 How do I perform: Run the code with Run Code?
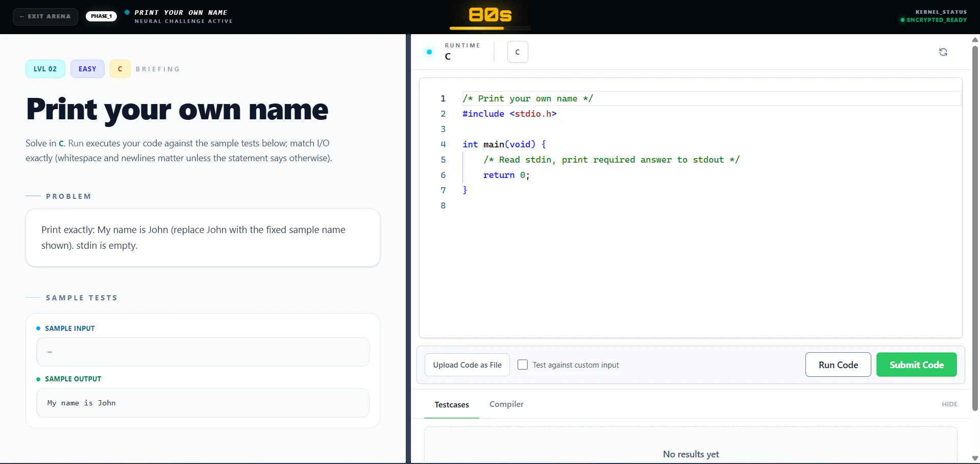pos(838,365)
